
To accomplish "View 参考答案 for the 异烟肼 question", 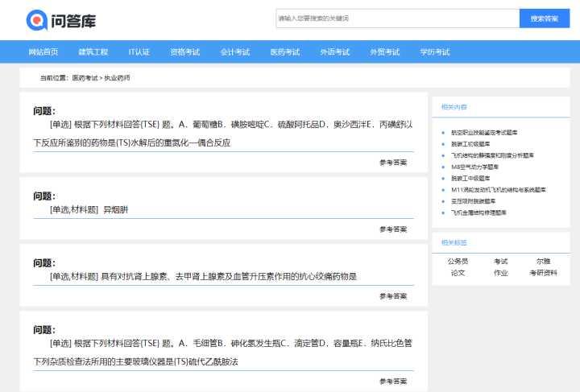I will click(x=393, y=229).
